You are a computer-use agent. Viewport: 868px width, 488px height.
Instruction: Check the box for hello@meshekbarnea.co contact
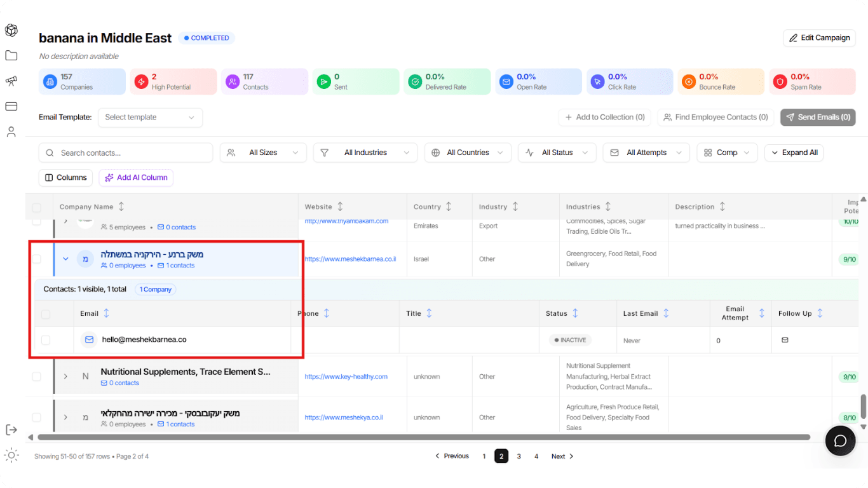point(46,340)
